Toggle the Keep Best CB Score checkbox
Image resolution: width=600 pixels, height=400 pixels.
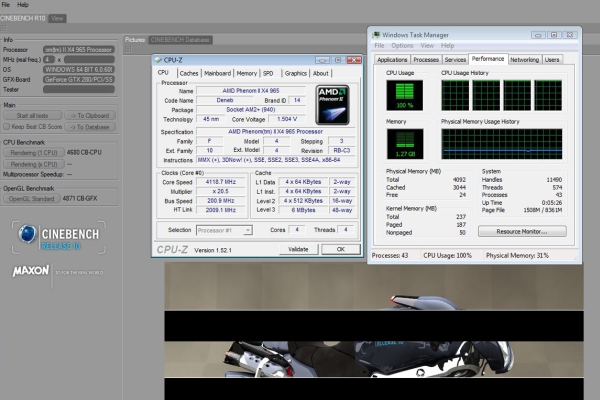click(7, 128)
